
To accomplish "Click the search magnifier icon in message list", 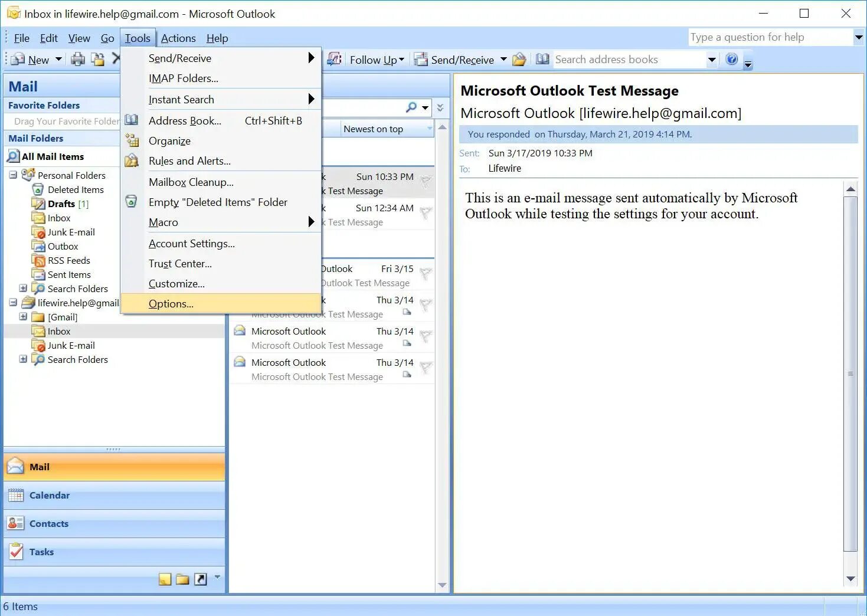I will [x=411, y=107].
